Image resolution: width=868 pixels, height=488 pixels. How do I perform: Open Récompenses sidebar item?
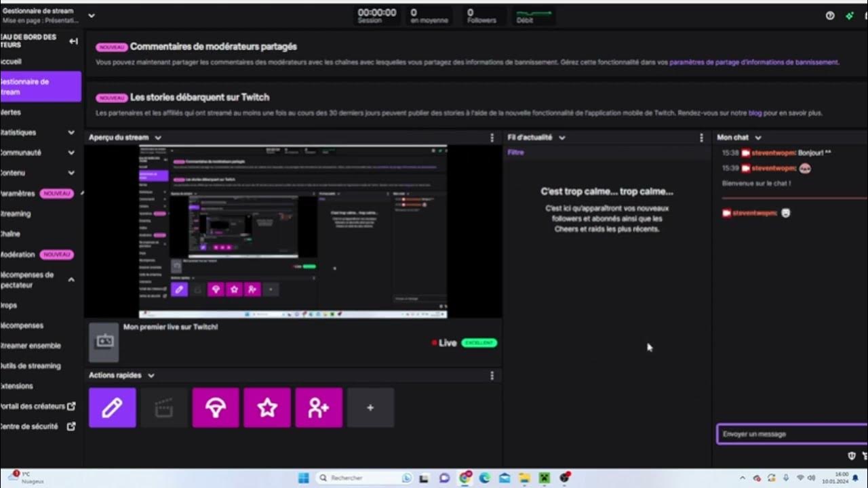tap(22, 326)
